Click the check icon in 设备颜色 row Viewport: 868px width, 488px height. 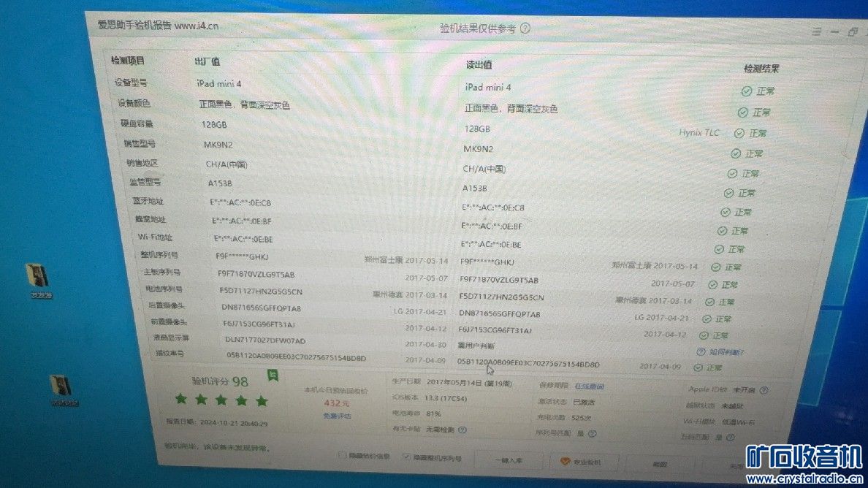tap(743, 113)
